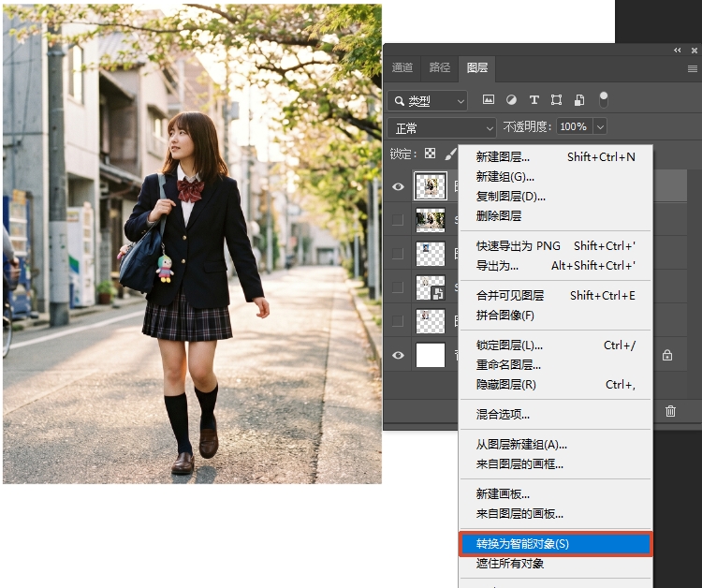
Task: Hide the white background layer
Action: pyautogui.click(x=398, y=355)
